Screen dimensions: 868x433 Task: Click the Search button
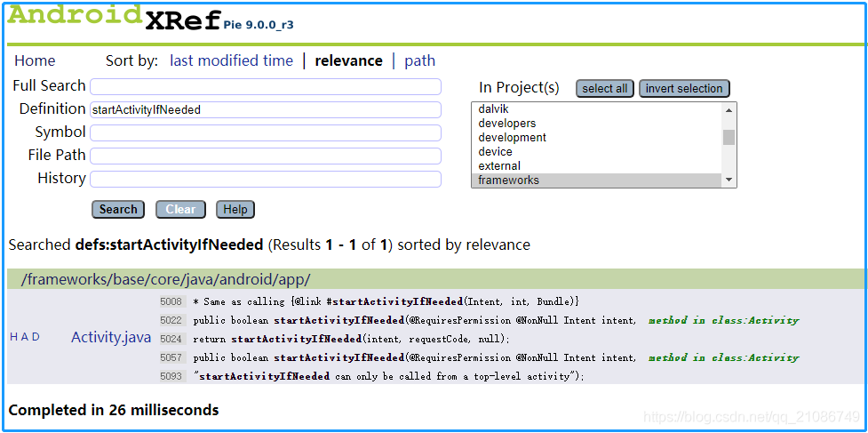point(118,209)
